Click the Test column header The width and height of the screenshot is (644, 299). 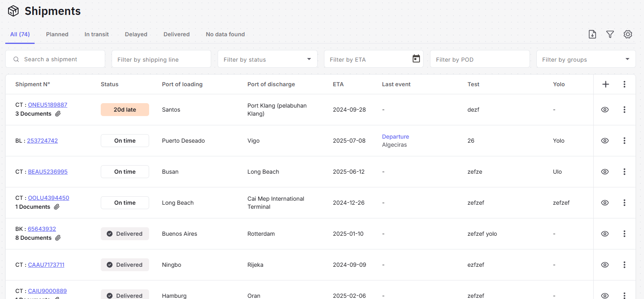point(473,84)
